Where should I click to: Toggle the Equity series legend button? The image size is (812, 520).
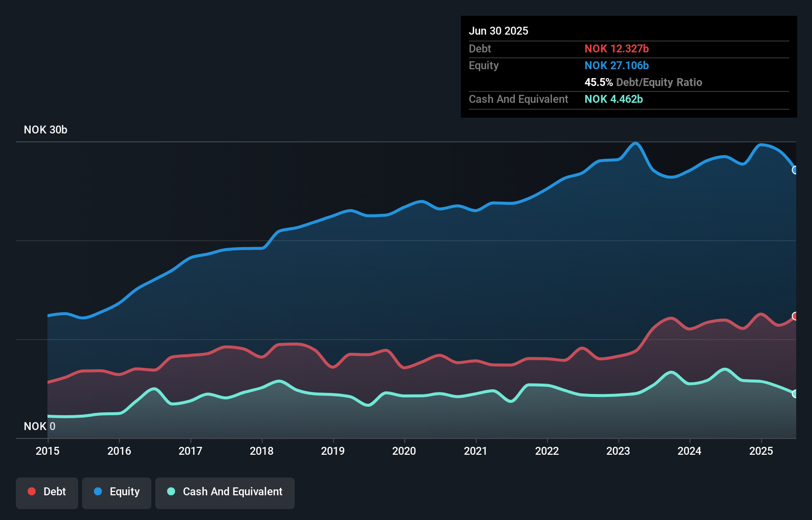[x=117, y=492]
